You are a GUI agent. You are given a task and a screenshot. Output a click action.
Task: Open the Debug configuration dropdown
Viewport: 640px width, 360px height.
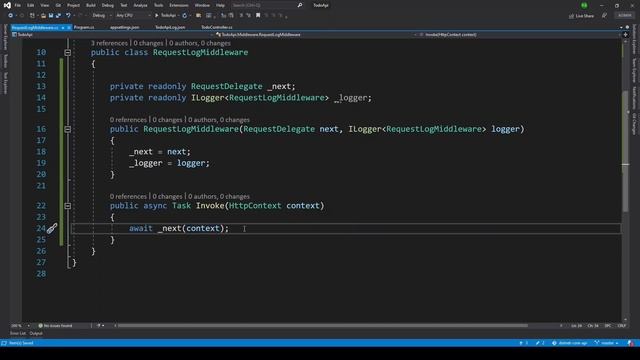point(101,16)
